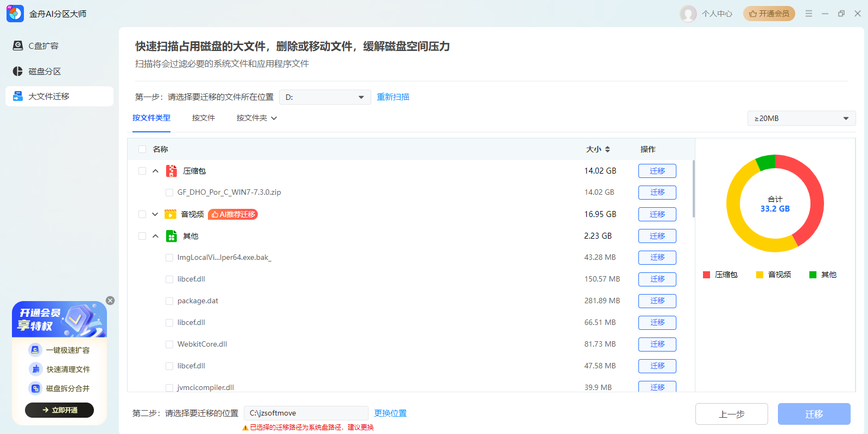868x434 pixels.
Task: Open the hamburger menu icon in title bar
Action: pos(809,14)
